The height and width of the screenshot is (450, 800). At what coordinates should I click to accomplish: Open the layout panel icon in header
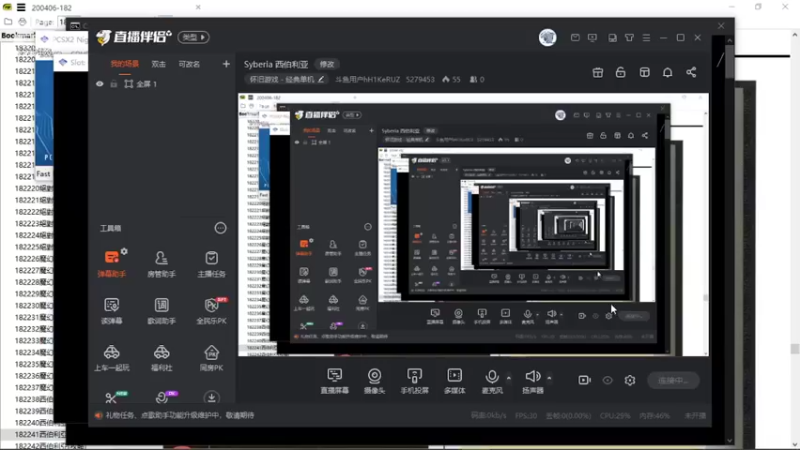point(644,72)
